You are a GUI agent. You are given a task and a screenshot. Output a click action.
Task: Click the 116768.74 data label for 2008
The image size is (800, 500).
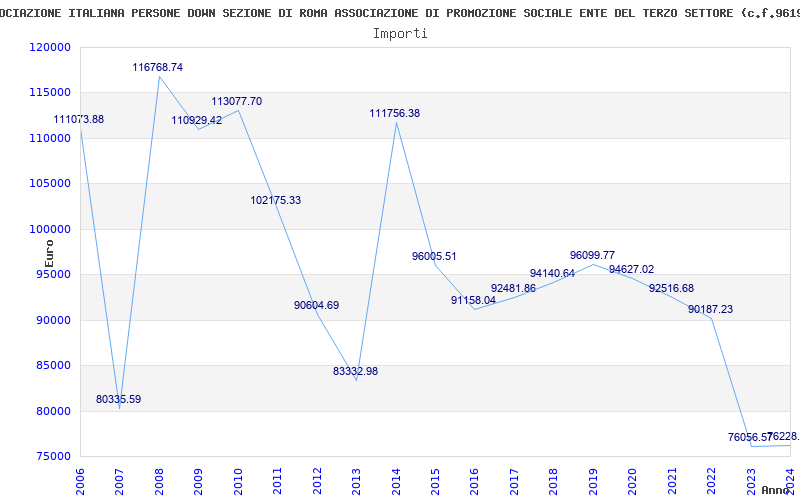click(x=158, y=67)
